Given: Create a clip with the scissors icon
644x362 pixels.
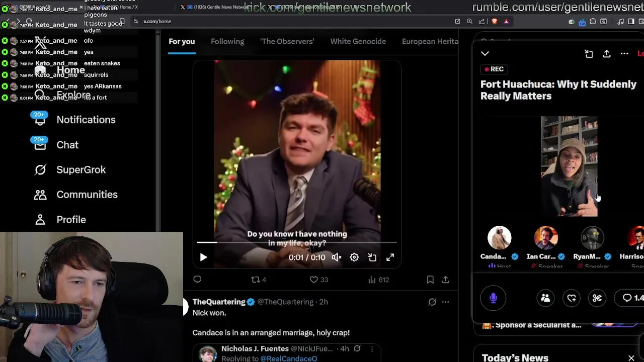Looking at the screenshot, I should 597,298.
